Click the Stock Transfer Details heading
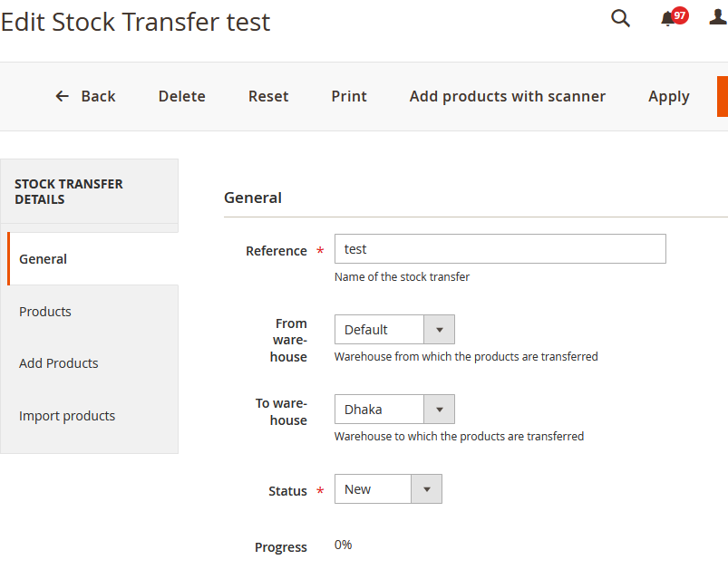Viewport: 728px width, 579px height. [69, 191]
